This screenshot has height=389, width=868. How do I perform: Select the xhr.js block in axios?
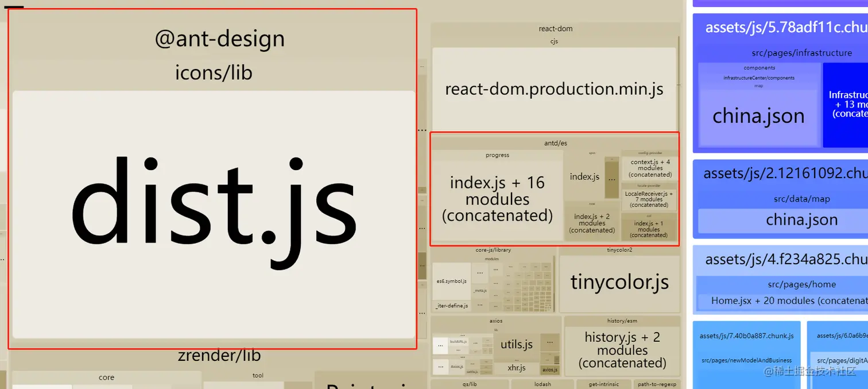click(x=517, y=368)
